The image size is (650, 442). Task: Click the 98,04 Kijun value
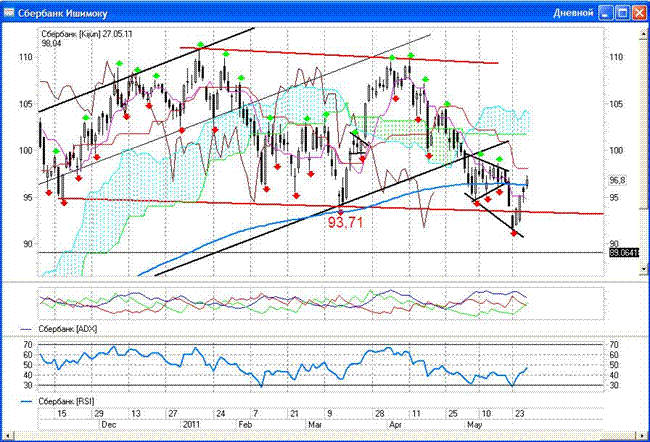pyautogui.click(x=51, y=43)
